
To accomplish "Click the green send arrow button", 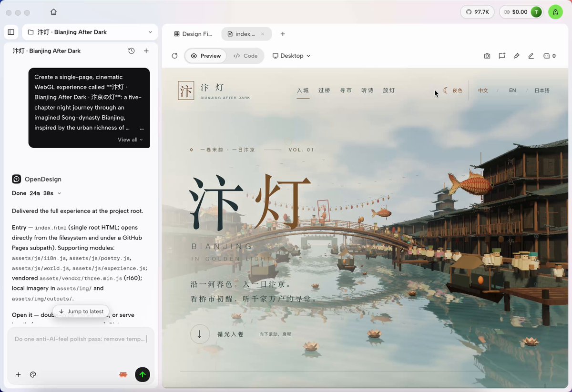I will (142, 374).
